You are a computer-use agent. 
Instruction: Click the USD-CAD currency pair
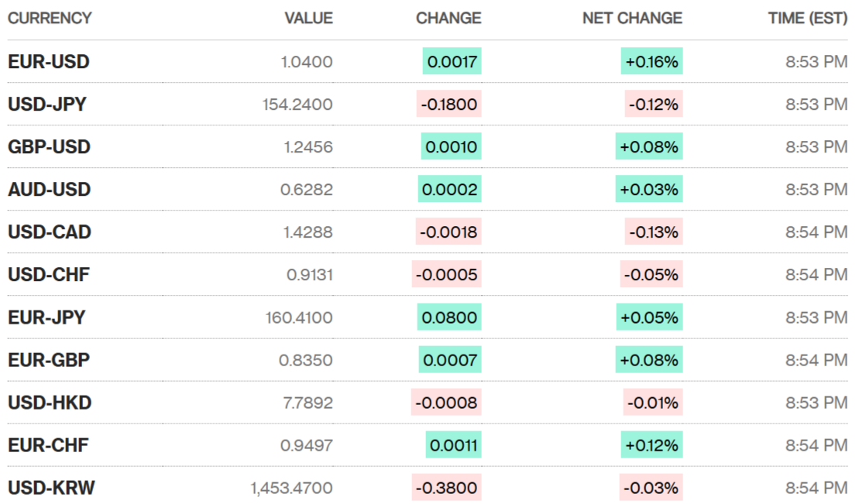[x=50, y=232]
